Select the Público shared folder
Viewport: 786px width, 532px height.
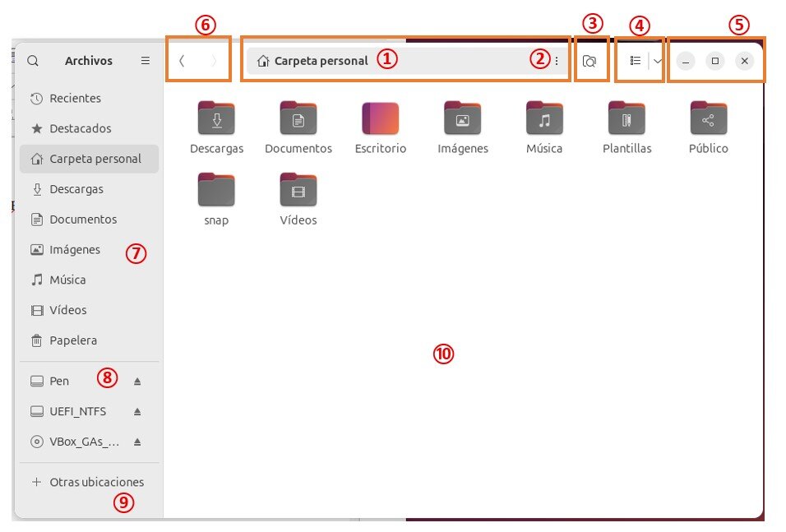[x=708, y=127]
